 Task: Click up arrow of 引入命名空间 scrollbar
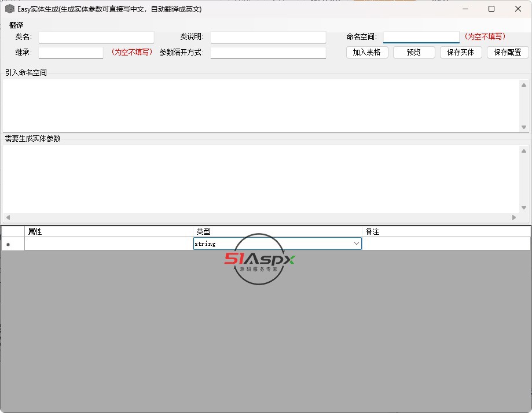524,85
